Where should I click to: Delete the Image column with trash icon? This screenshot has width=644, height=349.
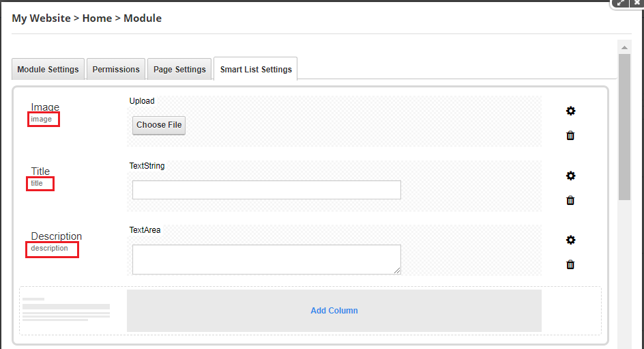(570, 136)
